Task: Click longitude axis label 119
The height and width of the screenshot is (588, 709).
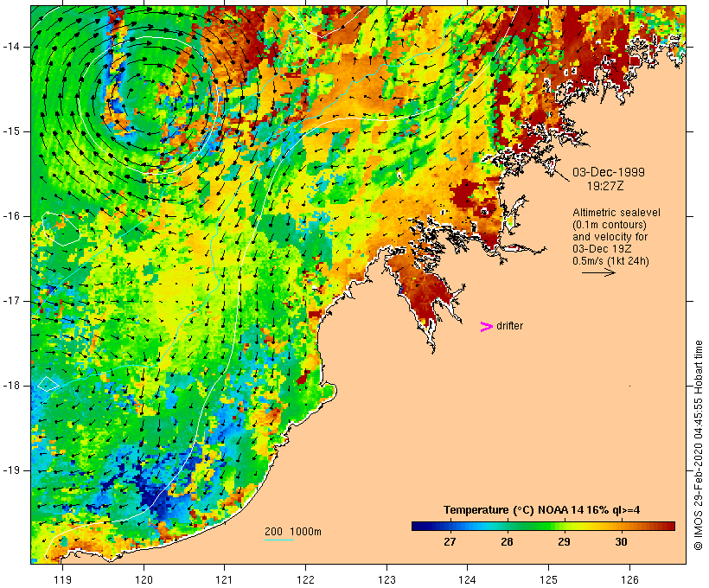Action: (62, 579)
